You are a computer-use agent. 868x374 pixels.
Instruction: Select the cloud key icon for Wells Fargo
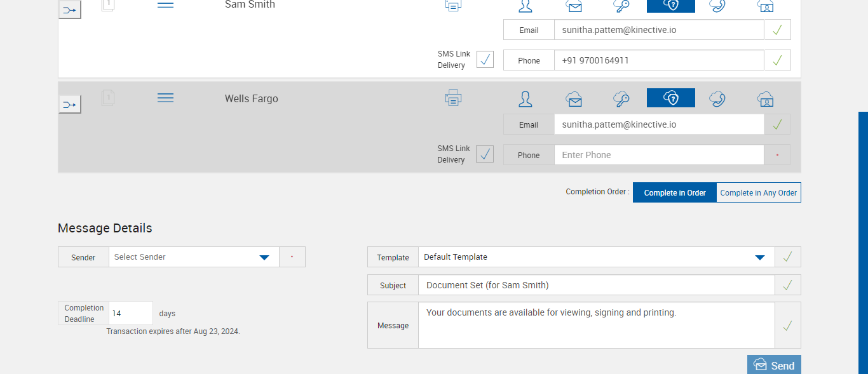point(621,98)
